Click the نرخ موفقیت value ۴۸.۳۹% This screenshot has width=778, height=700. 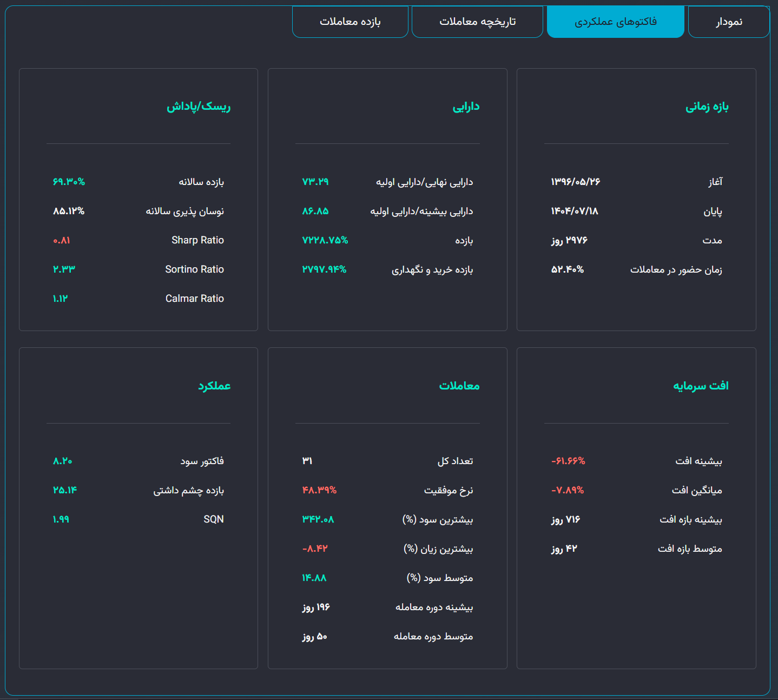(x=319, y=490)
